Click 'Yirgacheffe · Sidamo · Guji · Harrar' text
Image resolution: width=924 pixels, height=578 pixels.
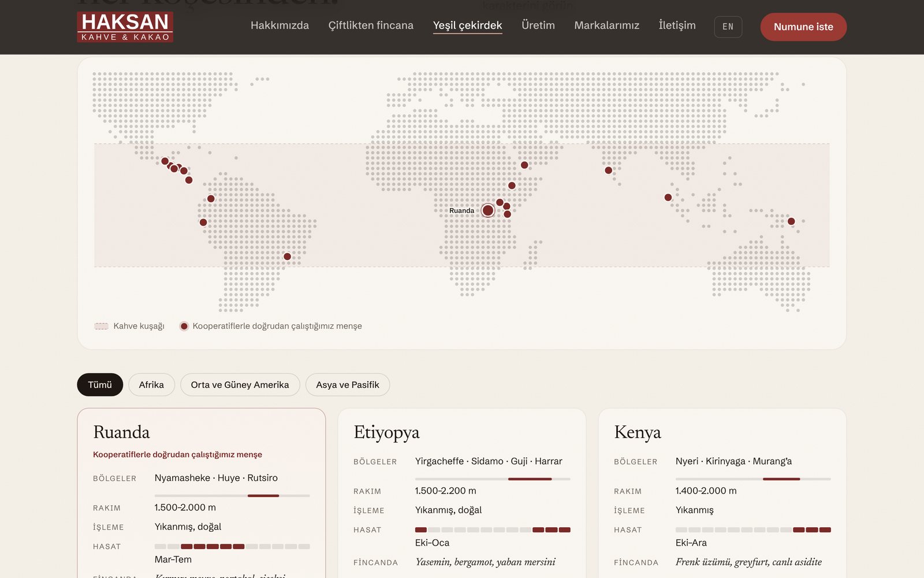coord(489,461)
